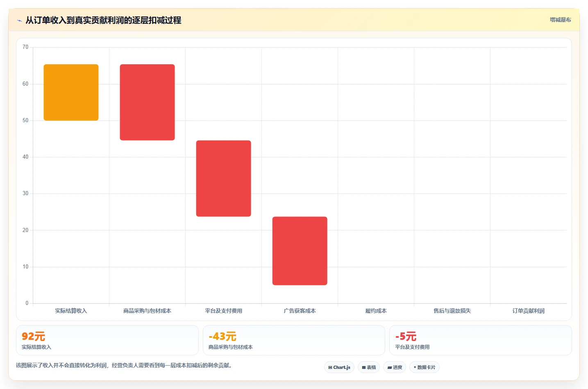Click the y-axis value 50
The width and height of the screenshot is (588, 389).
click(25, 121)
